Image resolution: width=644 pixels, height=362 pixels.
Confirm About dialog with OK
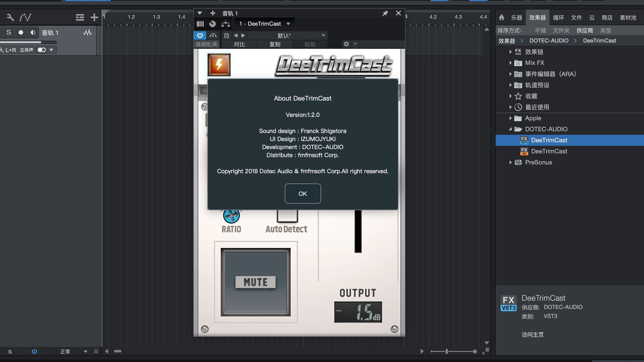tap(303, 193)
